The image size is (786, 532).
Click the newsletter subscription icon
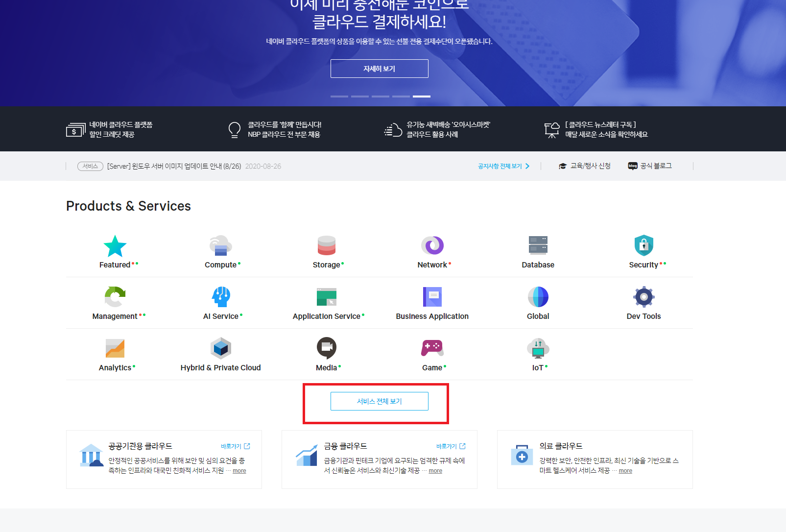point(552,130)
